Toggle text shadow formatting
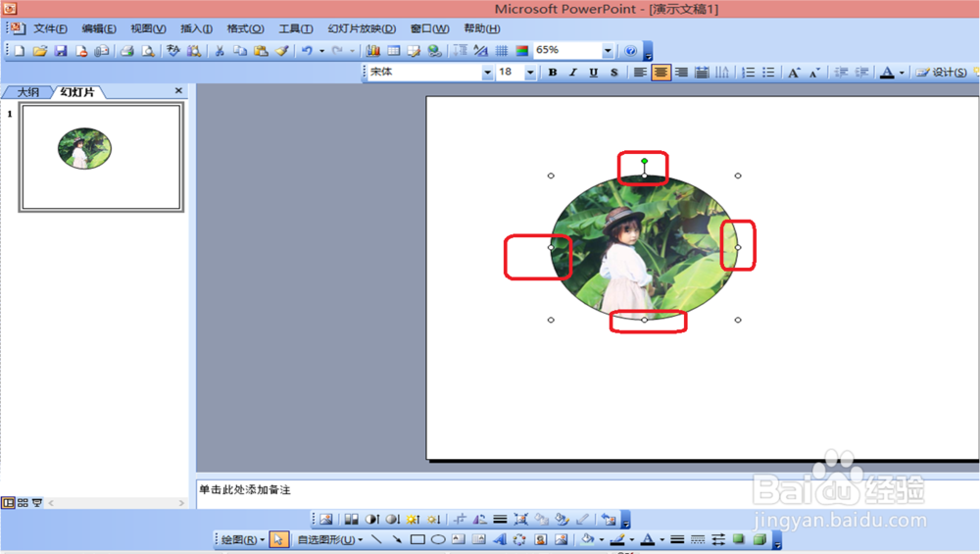 614,73
